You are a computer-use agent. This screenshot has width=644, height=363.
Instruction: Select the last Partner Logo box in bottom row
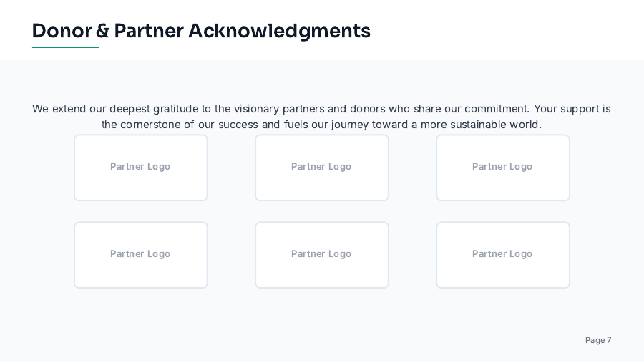coord(502,255)
